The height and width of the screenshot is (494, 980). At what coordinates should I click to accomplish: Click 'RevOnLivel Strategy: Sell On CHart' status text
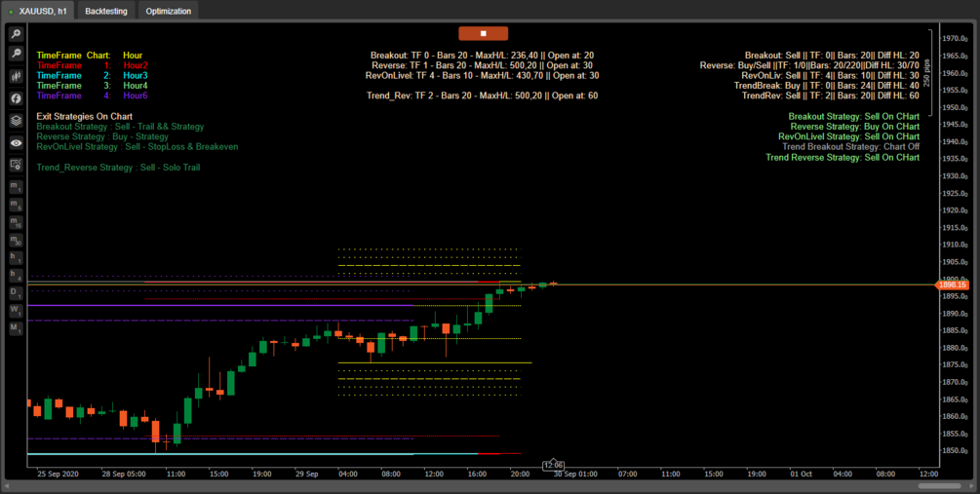(x=848, y=136)
